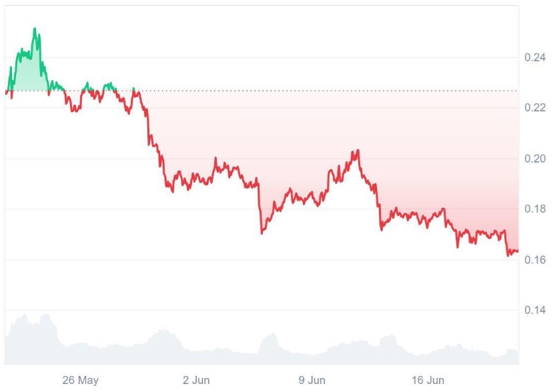Click the 0.14 price axis label
The image size is (559, 392).
point(535,311)
